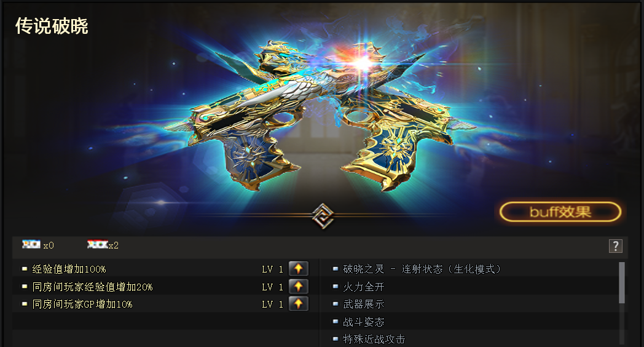The width and height of the screenshot is (644, 347).
Task: Click the 传说破晓 title text
Action: (x=52, y=26)
